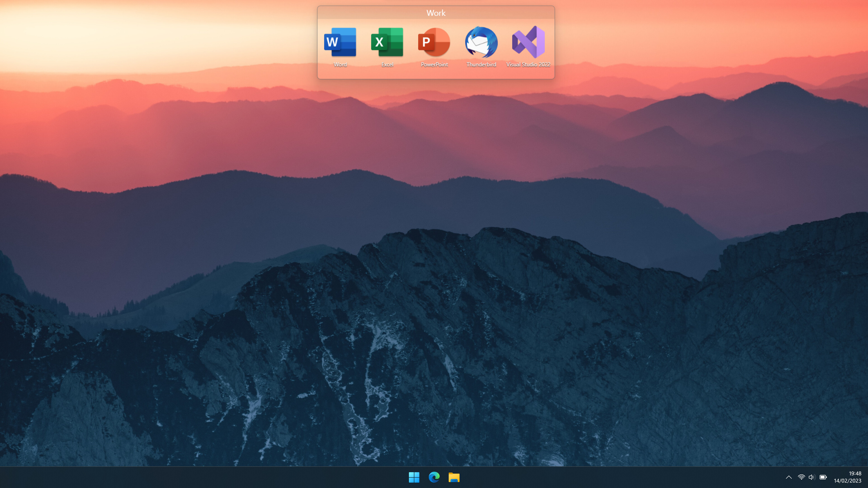Viewport: 868px width, 488px height.
Task: Open Microsoft Word from the Work group
Action: [x=340, y=42]
